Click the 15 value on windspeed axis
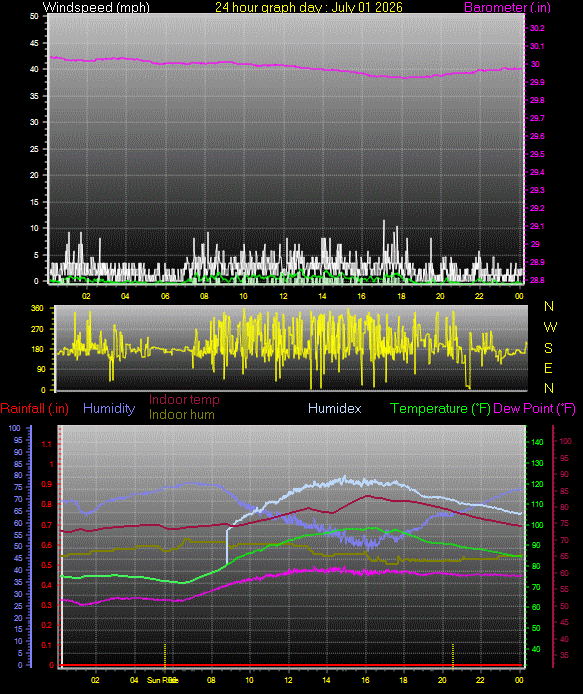Screen dimensions: 583x694 click(x=34, y=202)
